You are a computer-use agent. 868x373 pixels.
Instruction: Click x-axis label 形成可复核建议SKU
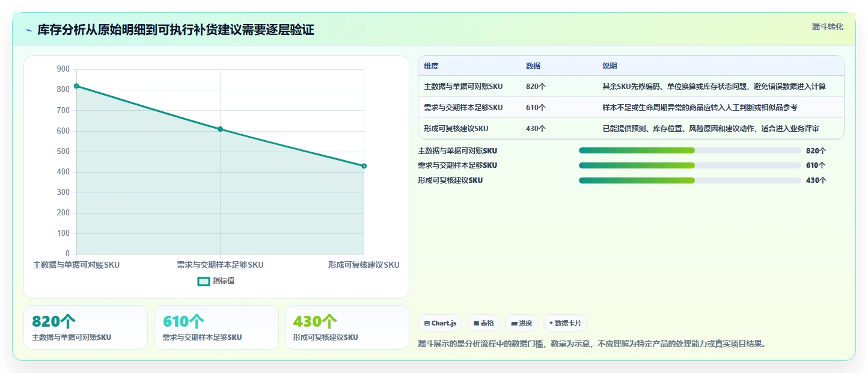pyautogui.click(x=364, y=265)
